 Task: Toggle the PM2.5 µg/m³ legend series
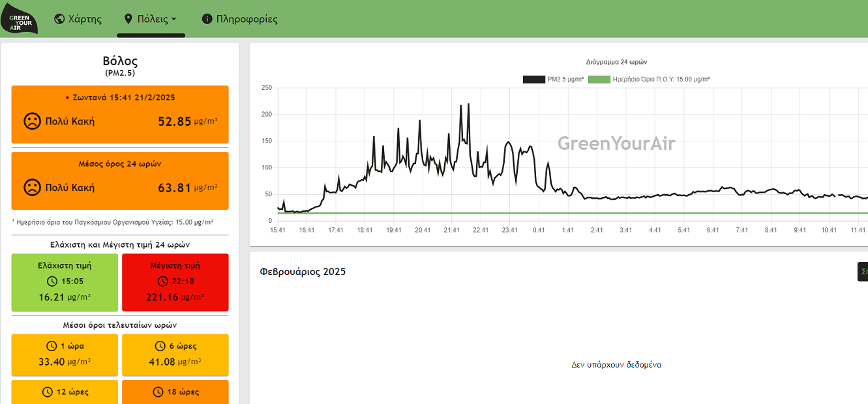(x=553, y=79)
